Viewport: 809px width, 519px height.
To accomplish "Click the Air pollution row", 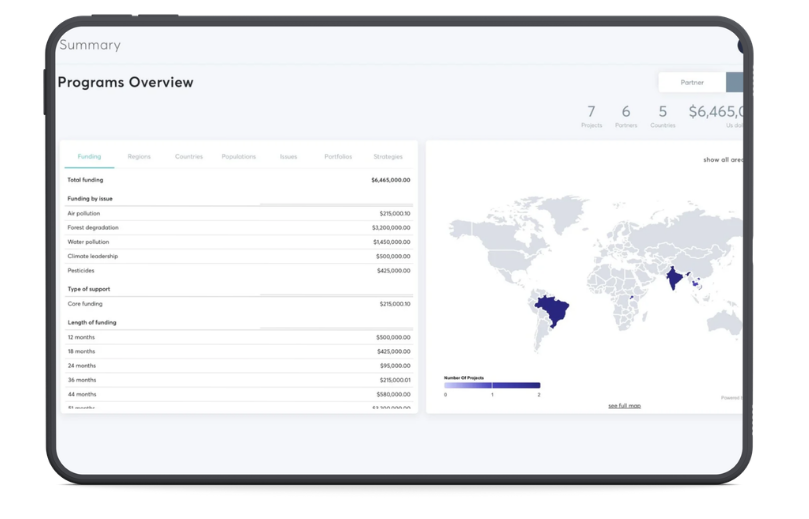I will point(239,214).
